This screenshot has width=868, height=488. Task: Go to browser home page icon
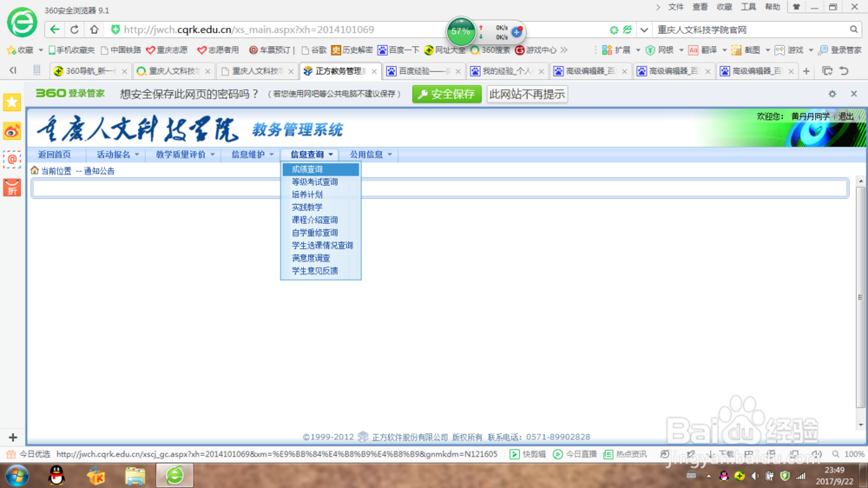(x=94, y=30)
